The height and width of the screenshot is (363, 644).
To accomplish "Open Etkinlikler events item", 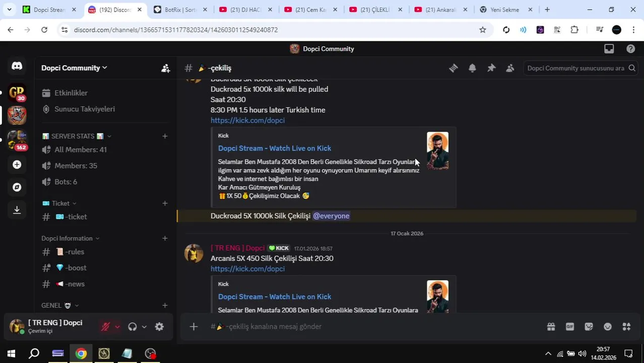I will (x=105, y=93).
